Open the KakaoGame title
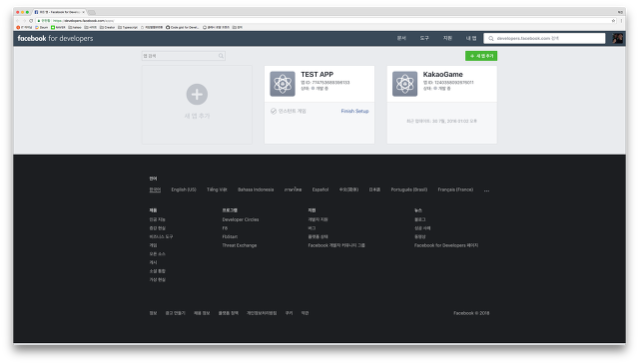 click(x=443, y=75)
